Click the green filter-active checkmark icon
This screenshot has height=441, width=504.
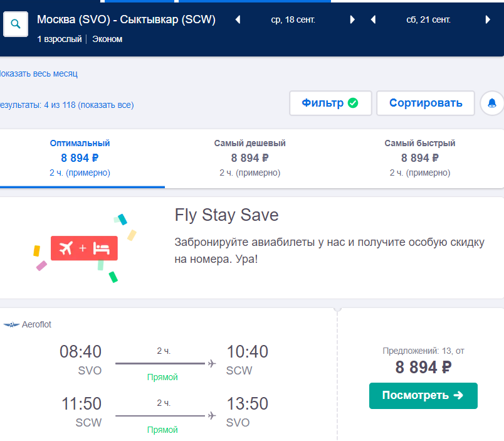[x=353, y=103]
